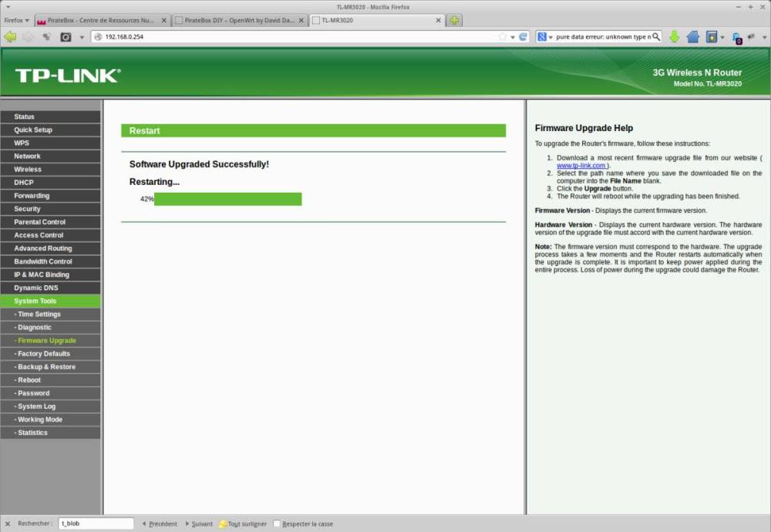The image size is (771, 532).
Task: Open the Security section
Action: pyautogui.click(x=50, y=209)
